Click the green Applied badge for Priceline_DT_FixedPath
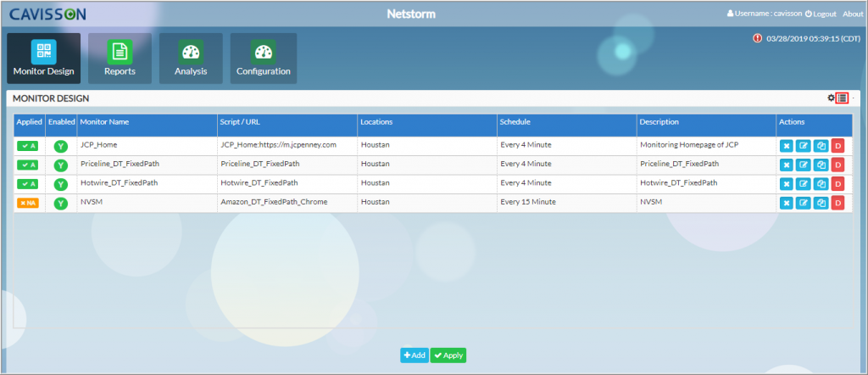The width and height of the screenshot is (868, 375). click(x=28, y=165)
